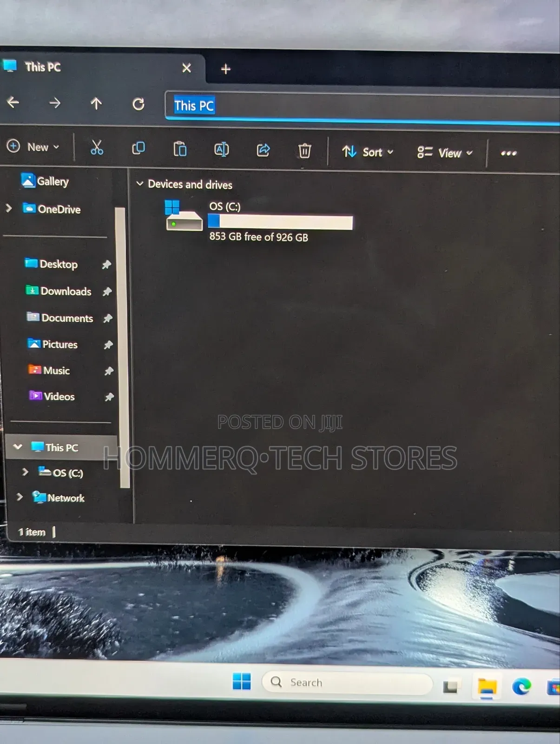The image size is (560, 744).
Task: Go up one folder level
Action: (x=96, y=103)
